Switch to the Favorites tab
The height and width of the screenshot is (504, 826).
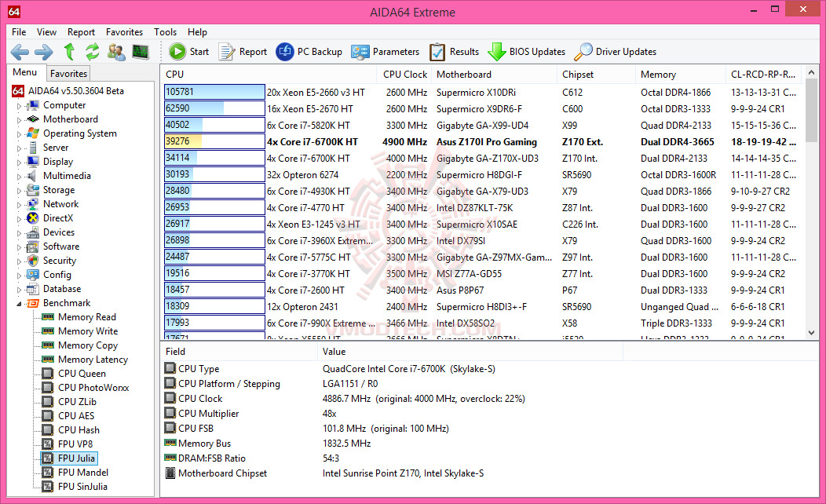click(x=68, y=73)
